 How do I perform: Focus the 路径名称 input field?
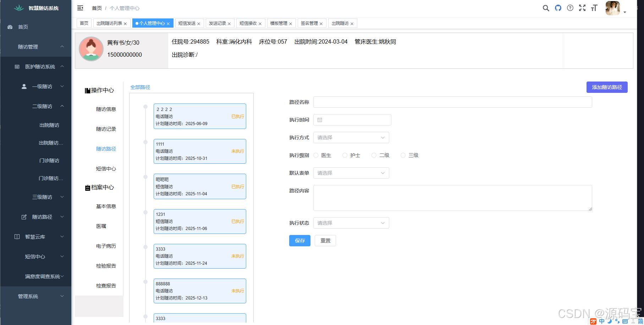(x=452, y=102)
